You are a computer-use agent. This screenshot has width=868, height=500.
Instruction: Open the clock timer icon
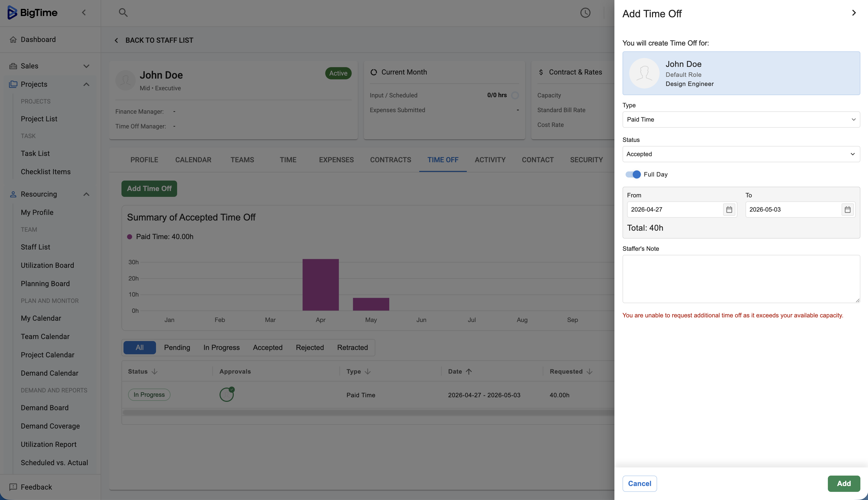pyautogui.click(x=585, y=13)
